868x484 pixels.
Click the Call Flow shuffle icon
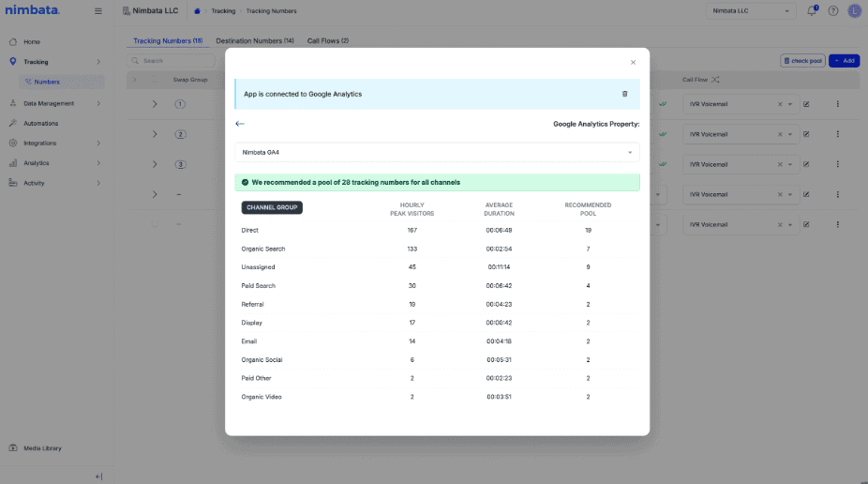coord(715,80)
